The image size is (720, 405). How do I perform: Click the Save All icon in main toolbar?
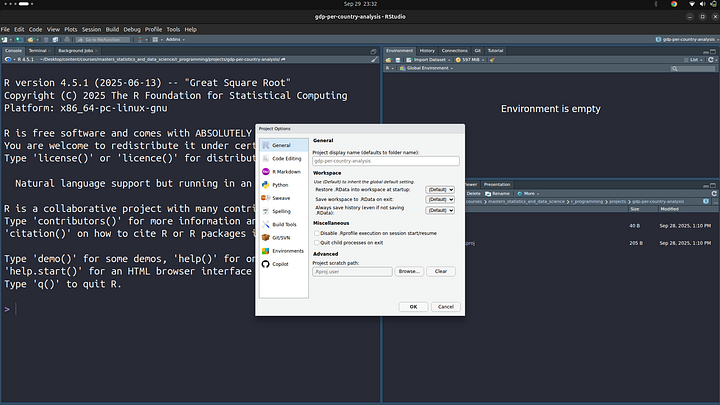(x=56, y=39)
